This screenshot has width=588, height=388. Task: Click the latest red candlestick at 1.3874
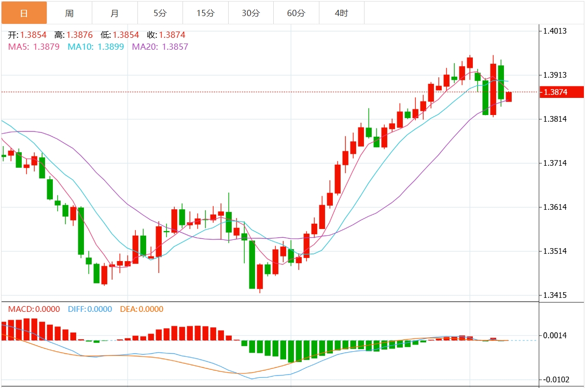pos(509,97)
